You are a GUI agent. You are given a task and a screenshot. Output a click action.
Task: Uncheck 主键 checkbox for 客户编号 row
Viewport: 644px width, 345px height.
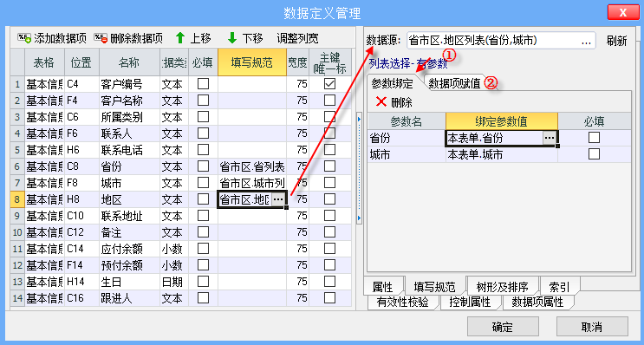point(330,84)
